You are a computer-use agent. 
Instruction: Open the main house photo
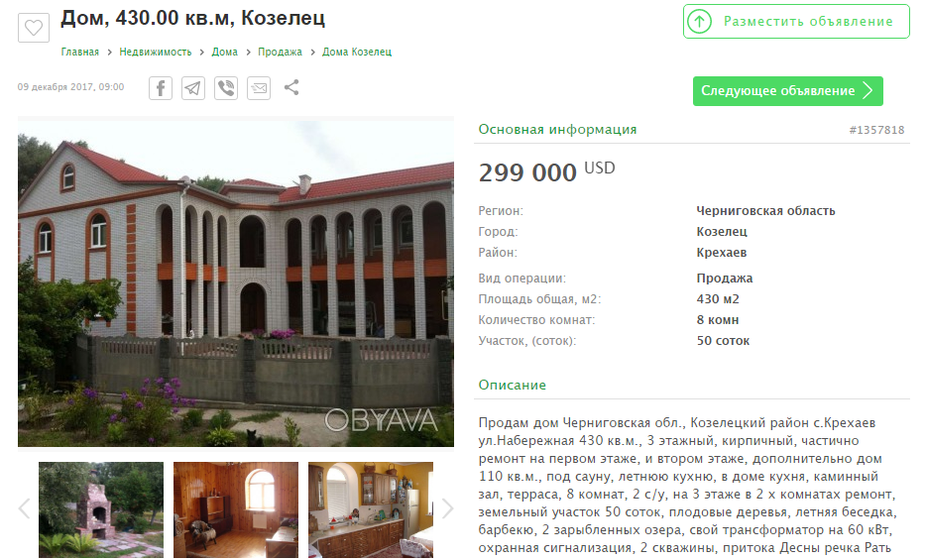point(236,283)
